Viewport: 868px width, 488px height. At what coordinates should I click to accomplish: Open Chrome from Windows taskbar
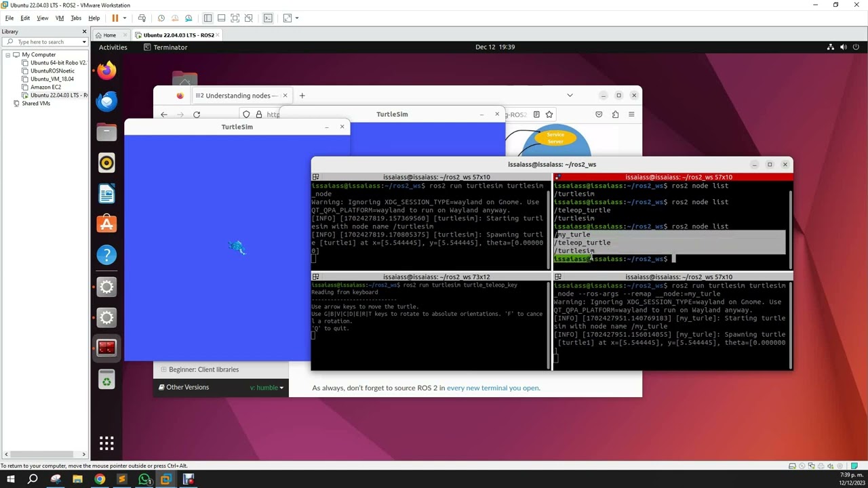click(x=100, y=479)
